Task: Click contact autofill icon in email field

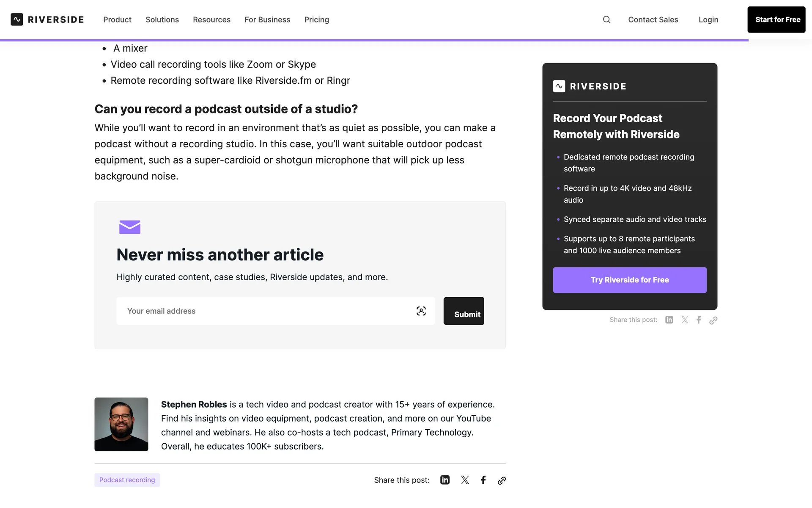Action: pos(421,311)
